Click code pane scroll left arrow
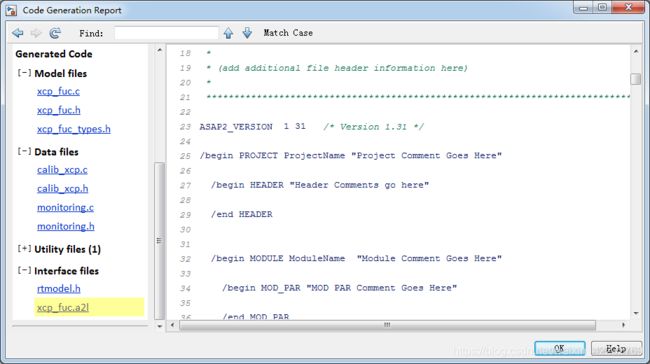Screen dimensions: 650x364 click(172, 325)
